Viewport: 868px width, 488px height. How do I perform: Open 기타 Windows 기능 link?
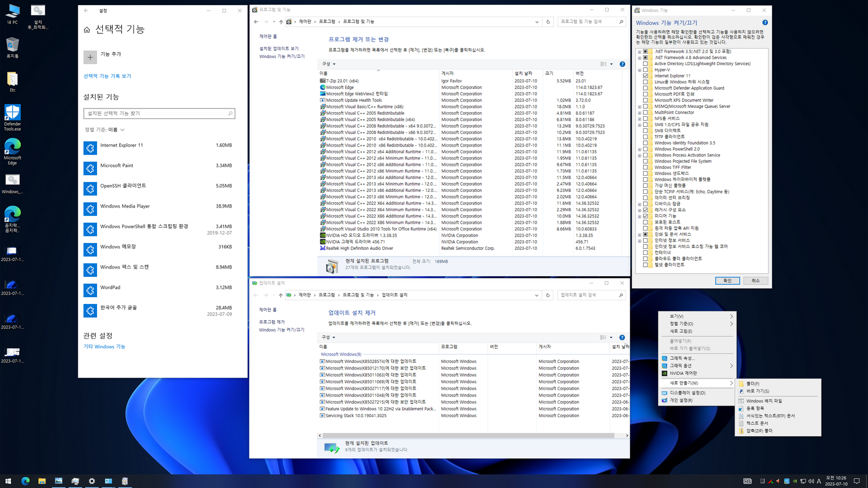pyautogui.click(x=104, y=347)
